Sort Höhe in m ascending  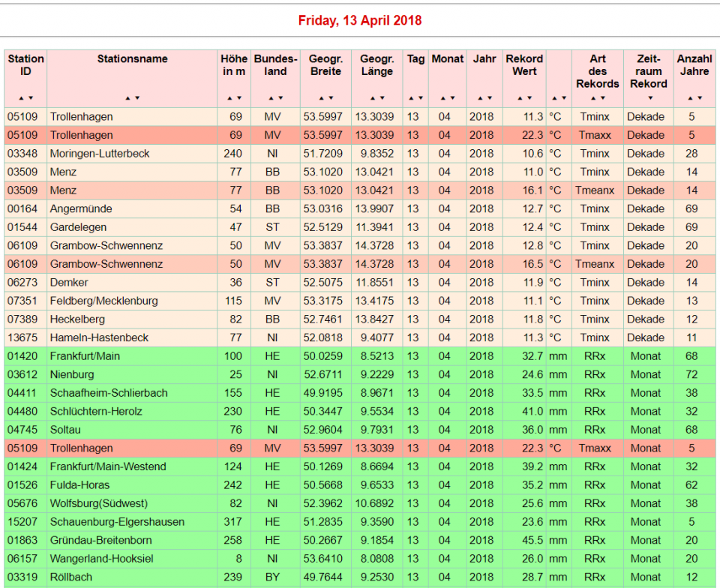pos(229,98)
